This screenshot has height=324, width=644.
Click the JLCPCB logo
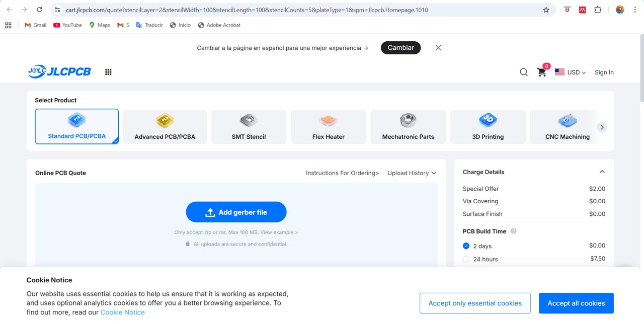[x=59, y=72]
